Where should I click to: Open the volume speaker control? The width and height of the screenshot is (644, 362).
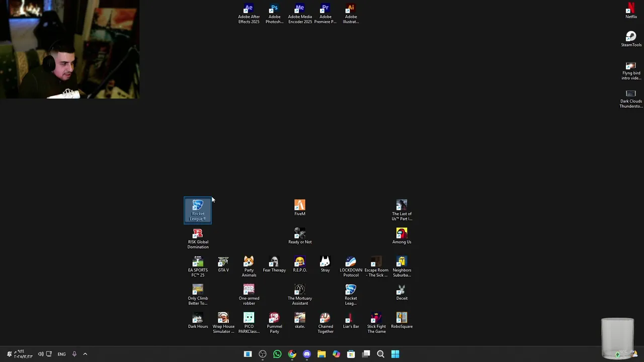tap(41, 354)
